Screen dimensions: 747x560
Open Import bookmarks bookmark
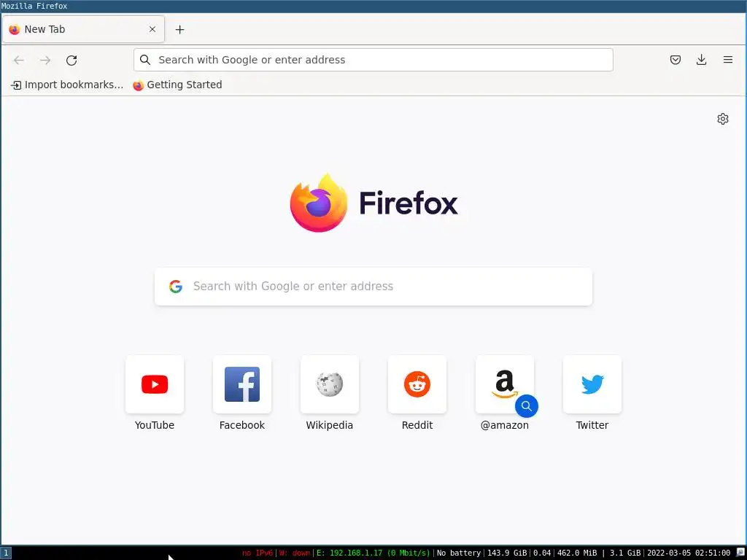pos(66,85)
